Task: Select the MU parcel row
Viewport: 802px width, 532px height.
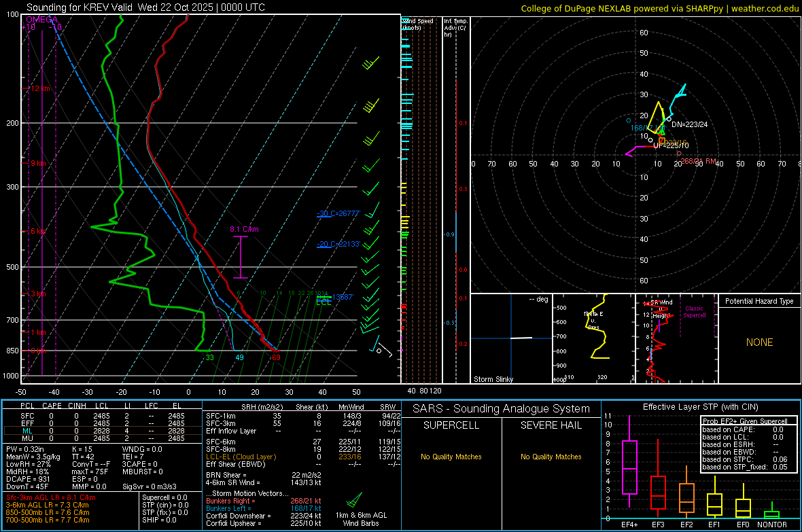Action: (x=103, y=438)
